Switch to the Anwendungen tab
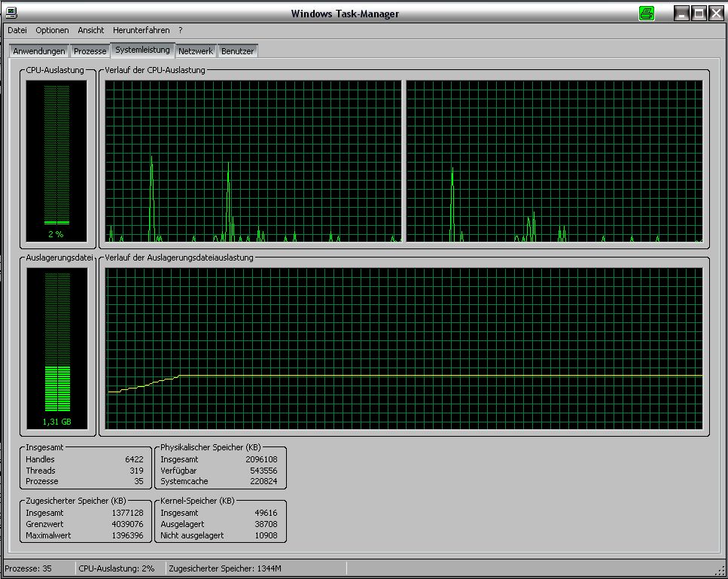 coord(39,51)
